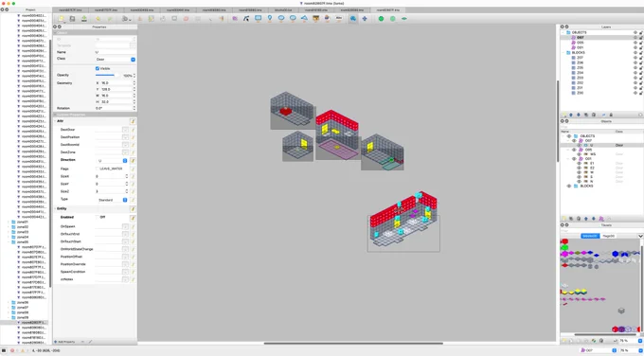Image resolution: width=644 pixels, height=356 pixels.
Task: Select the Insert Tile object tool
Action: point(315,19)
